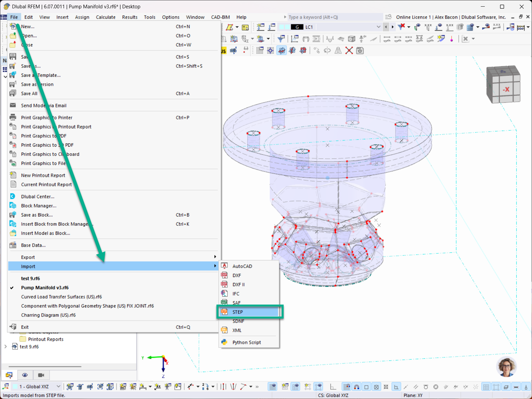This screenshot has width=532, height=399.
Task: Toggle the eye visibility icon in the bottom-left panel
Action: (x=25, y=375)
